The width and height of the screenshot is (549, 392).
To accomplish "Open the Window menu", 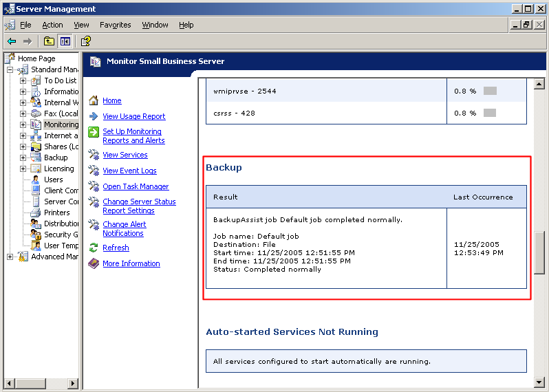I will tap(155, 25).
